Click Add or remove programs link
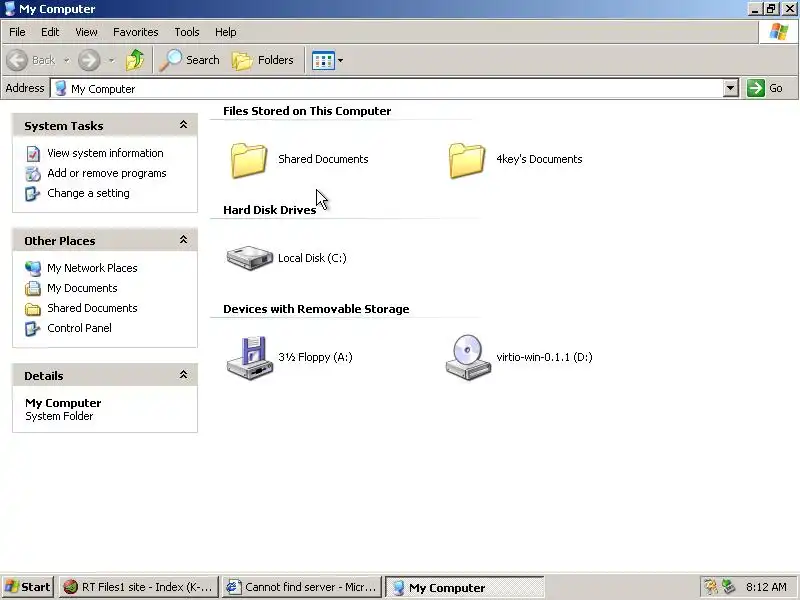This screenshot has height=600, width=800. click(107, 173)
